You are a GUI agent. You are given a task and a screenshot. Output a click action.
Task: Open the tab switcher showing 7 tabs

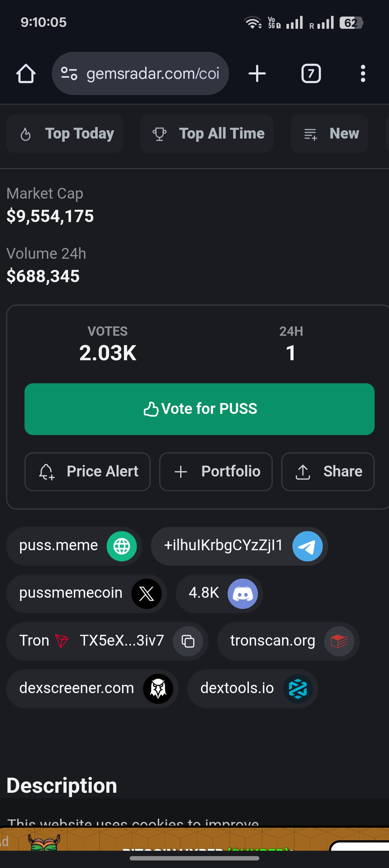tap(311, 74)
